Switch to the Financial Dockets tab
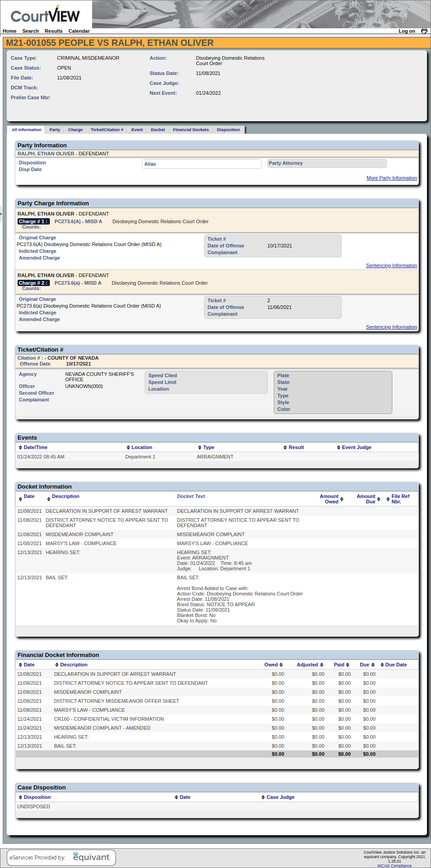Image resolution: width=431 pixels, height=868 pixels. [191, 130]
